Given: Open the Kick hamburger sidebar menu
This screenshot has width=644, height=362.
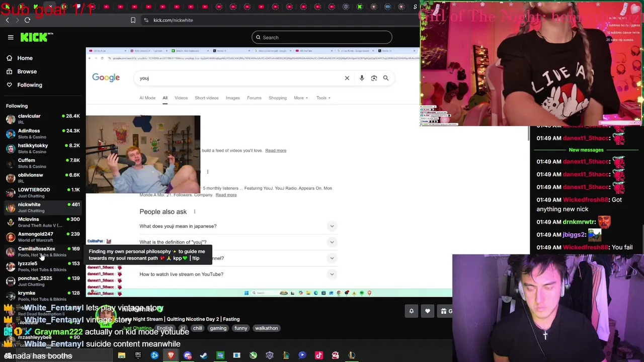Looking at the screenshot, I should tap(11, 37).
